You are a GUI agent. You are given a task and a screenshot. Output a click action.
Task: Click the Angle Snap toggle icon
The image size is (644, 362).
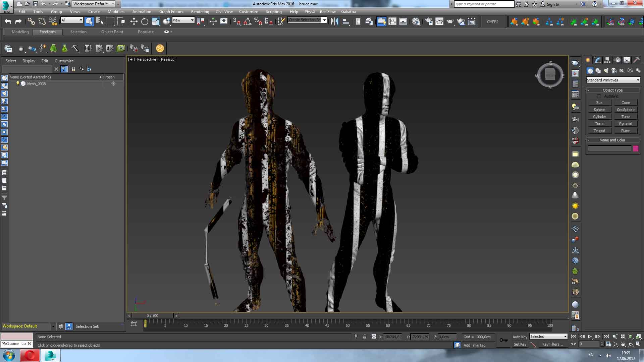pyautogui.click(x=247, y=22)
